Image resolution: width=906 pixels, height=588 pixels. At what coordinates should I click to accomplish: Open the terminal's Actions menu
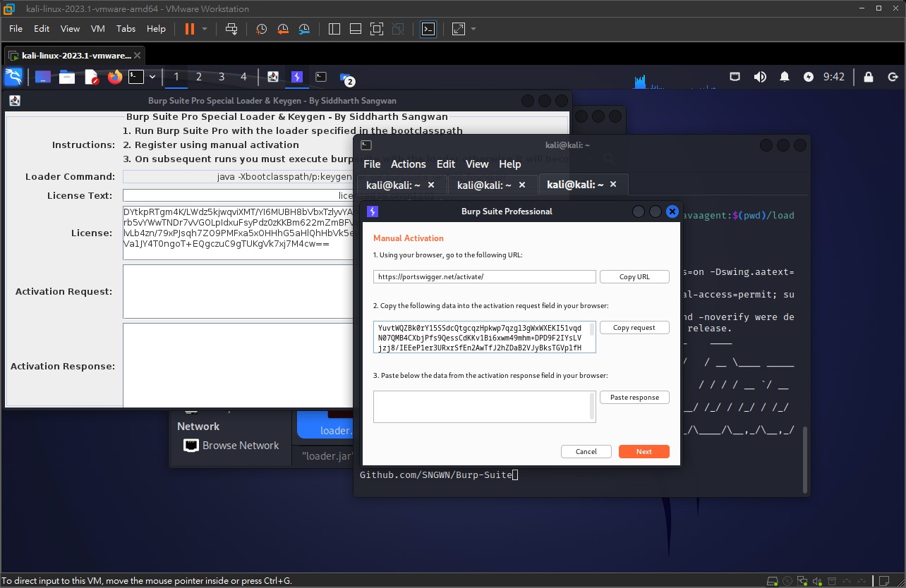click(x=408, y=164)
